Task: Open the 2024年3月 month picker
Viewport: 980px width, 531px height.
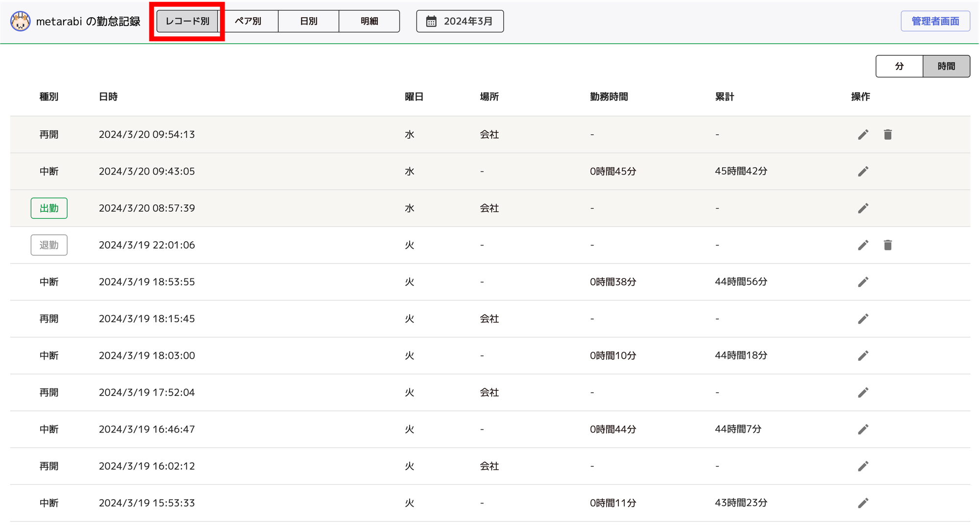Action: 460,21
